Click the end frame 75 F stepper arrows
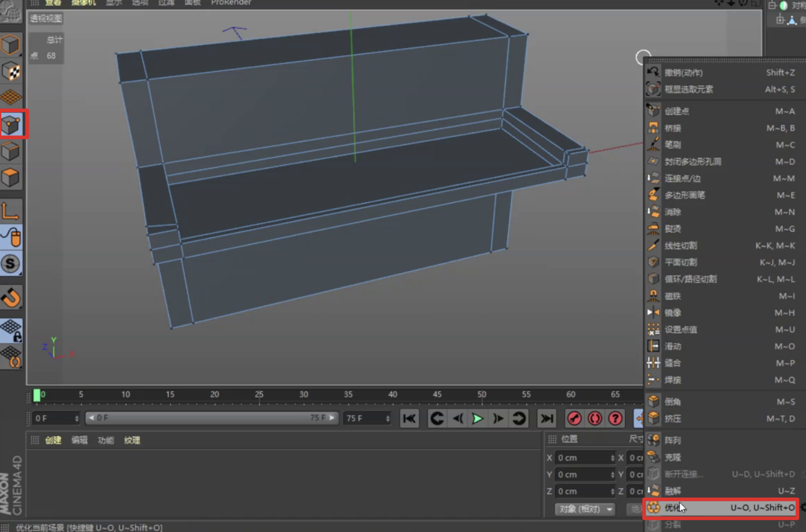 point(388,419)
